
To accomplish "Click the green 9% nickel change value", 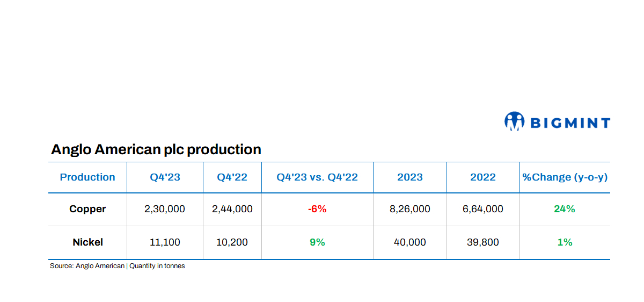I will [x=317, y=242].
